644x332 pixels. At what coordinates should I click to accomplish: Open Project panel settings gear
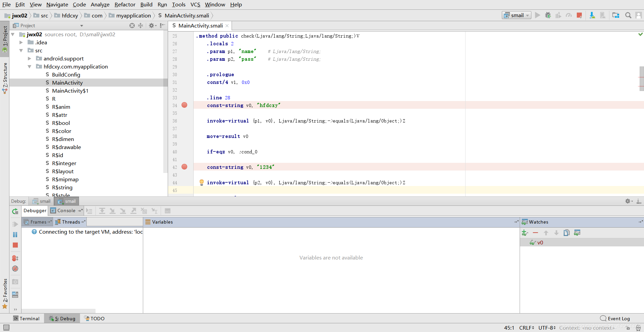(x=152, y=26)
